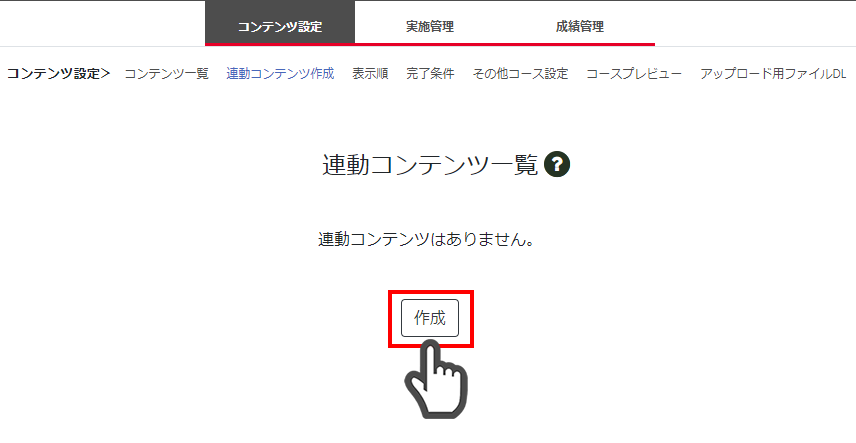Open the 表示順 settings link
Screen dimensions: 856x443
pyautogui.click(x=370, y=74)
